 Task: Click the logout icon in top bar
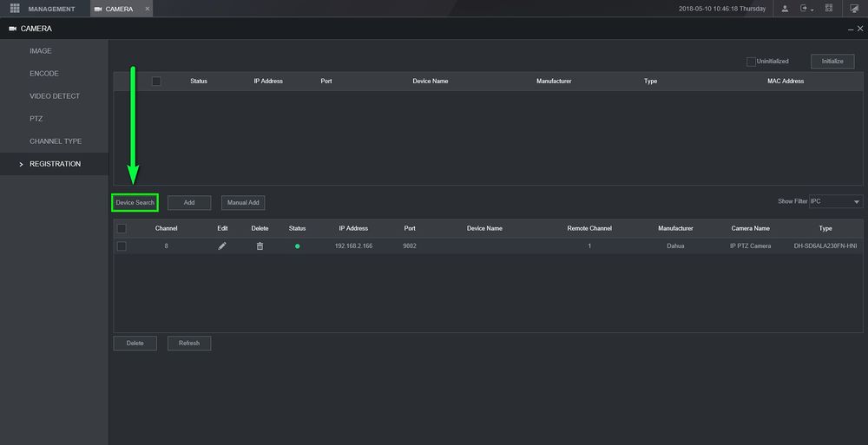tap(804, 9)
